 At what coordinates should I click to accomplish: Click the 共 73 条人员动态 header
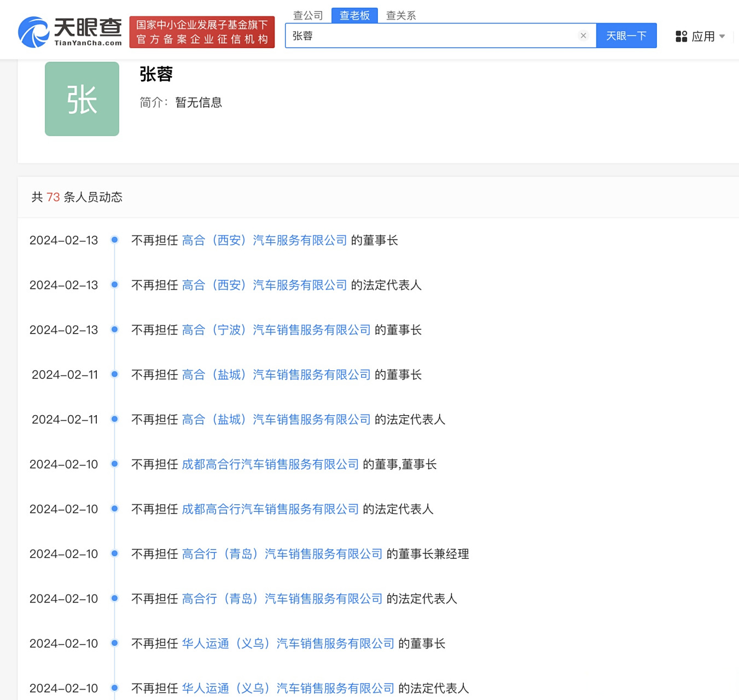coord(77,197)
